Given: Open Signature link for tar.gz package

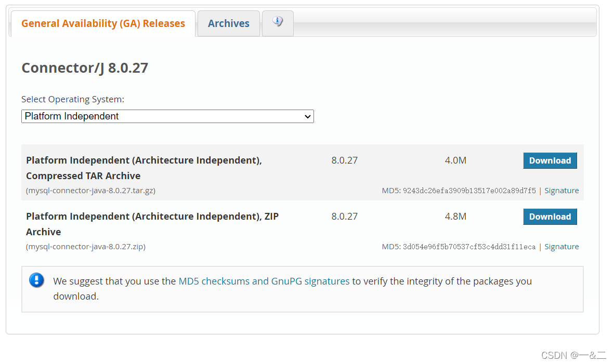Looking at the screenshot, I should coord(561,191).
